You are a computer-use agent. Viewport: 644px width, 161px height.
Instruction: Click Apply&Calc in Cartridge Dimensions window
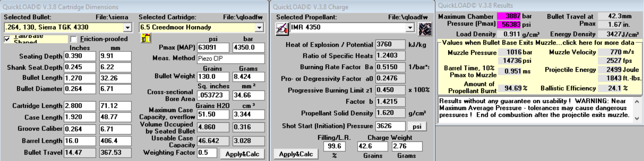pyautogui.click(x=242, y=154)
